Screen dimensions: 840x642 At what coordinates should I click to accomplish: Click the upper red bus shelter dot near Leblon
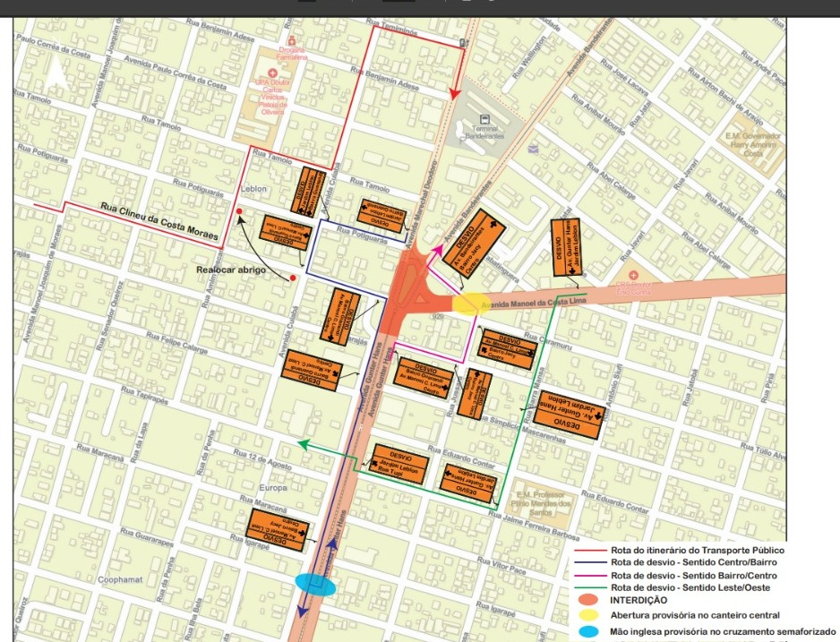pos(239,211)
